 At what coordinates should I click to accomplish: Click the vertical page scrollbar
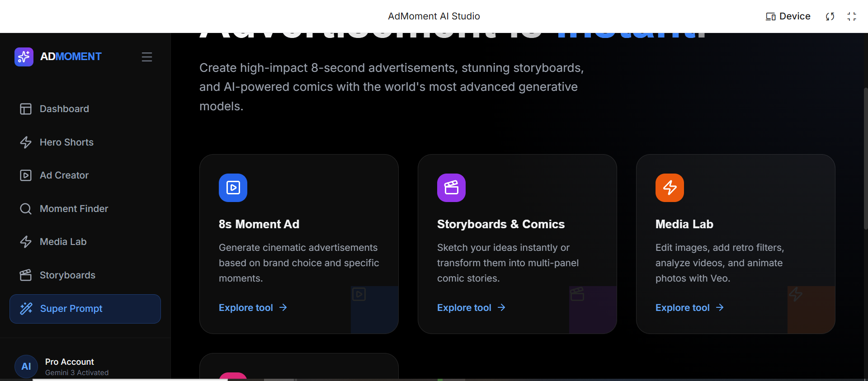[x=865, y=158]
